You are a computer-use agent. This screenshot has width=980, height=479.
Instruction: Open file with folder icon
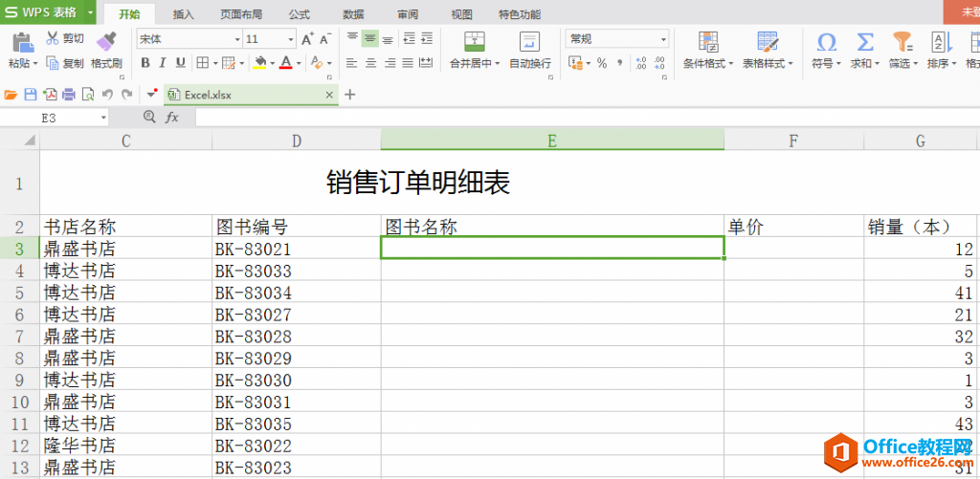pos(11,95)
